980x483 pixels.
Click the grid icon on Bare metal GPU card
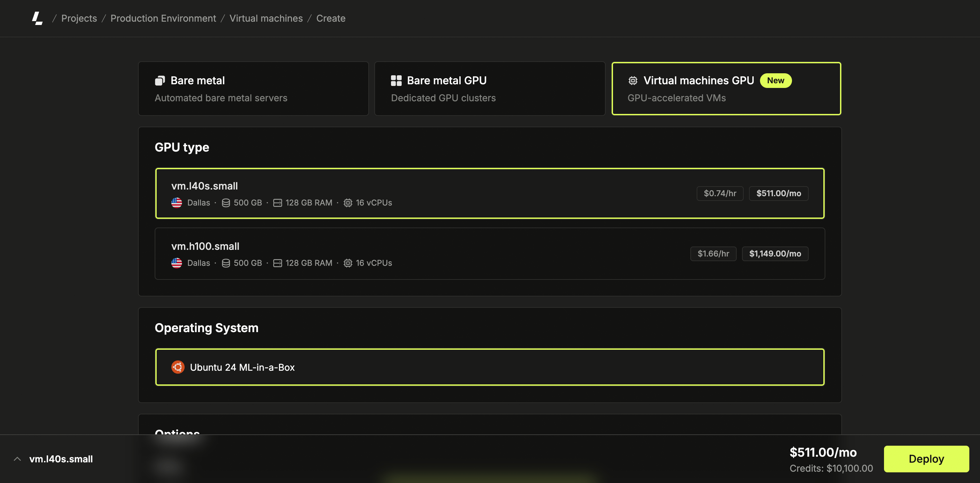click(396, 80)
